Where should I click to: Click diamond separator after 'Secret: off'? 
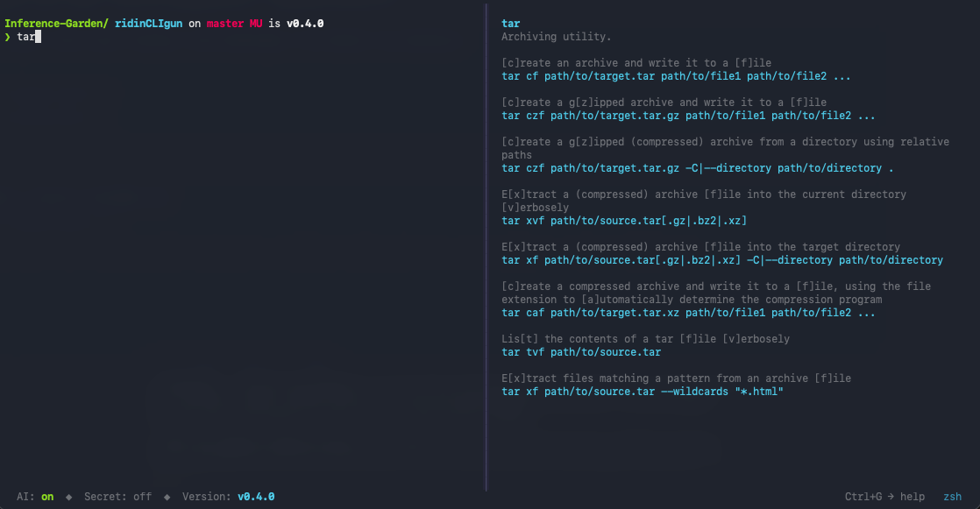coord(167,497)
